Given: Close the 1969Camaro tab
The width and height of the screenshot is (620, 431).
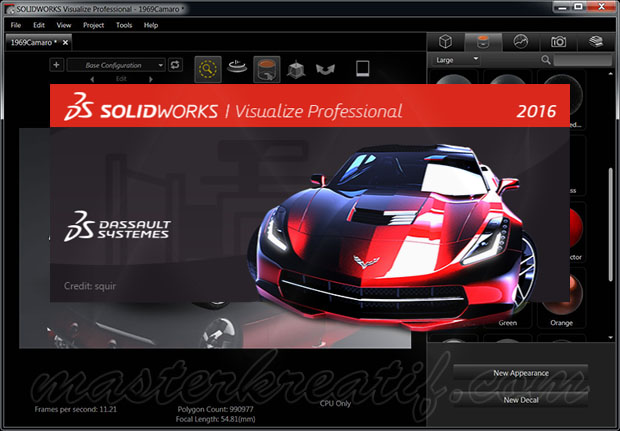Looking at the screenshot, I should click(x=65, y=42).
